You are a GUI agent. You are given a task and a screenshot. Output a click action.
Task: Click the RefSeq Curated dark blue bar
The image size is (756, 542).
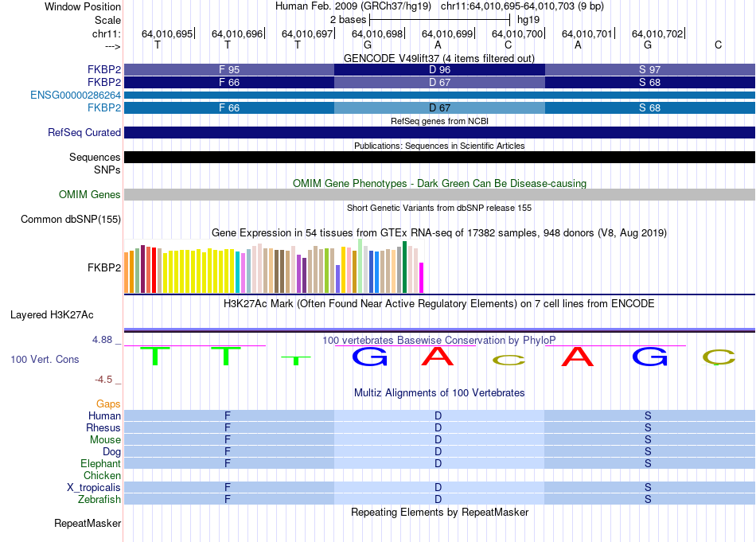tap(439, 133)
